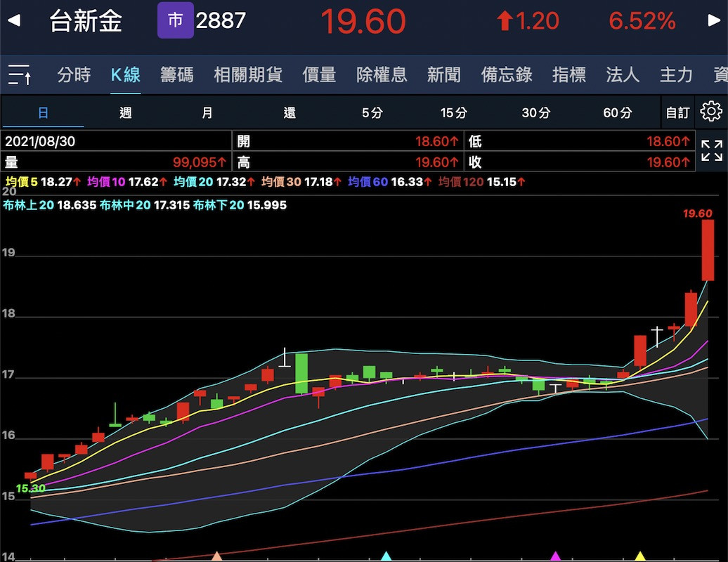
Task: Open the 相關期貨 tab
Action: (x=248, y=74)
